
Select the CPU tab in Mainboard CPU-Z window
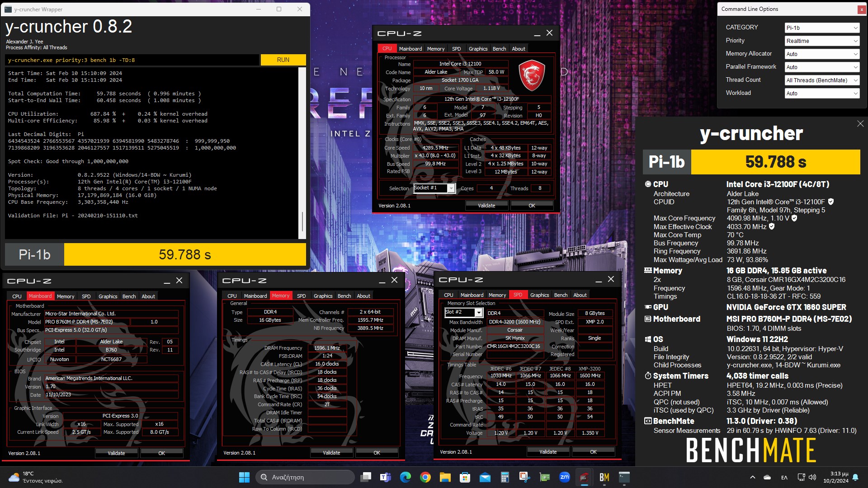(17, 296)
